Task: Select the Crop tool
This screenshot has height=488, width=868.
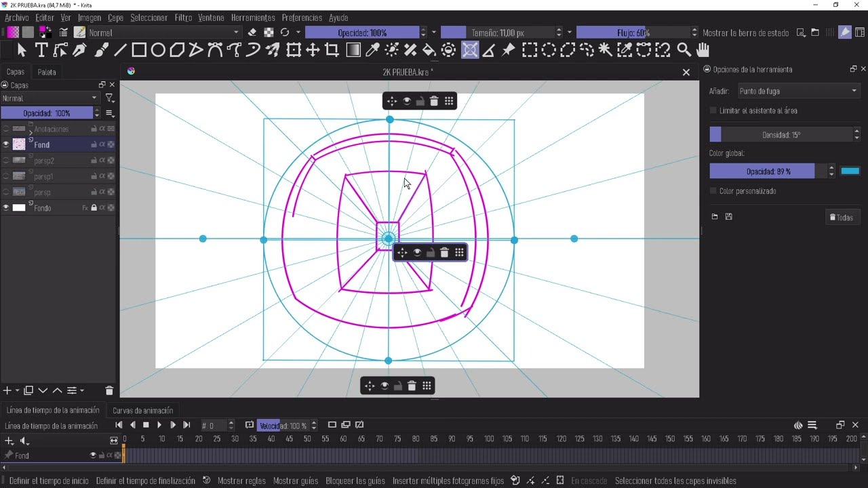Action: coord(332,49)
